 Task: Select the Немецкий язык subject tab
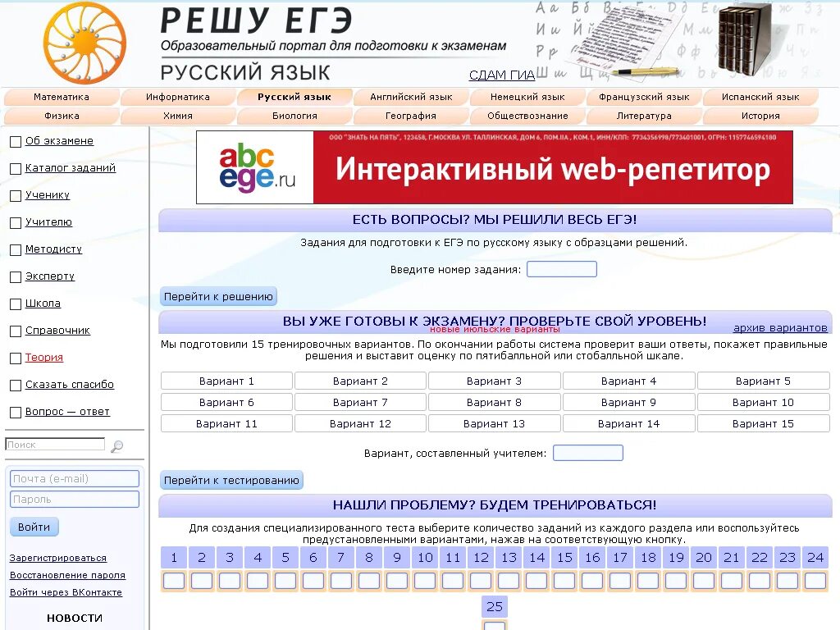[x=527, y=97]
